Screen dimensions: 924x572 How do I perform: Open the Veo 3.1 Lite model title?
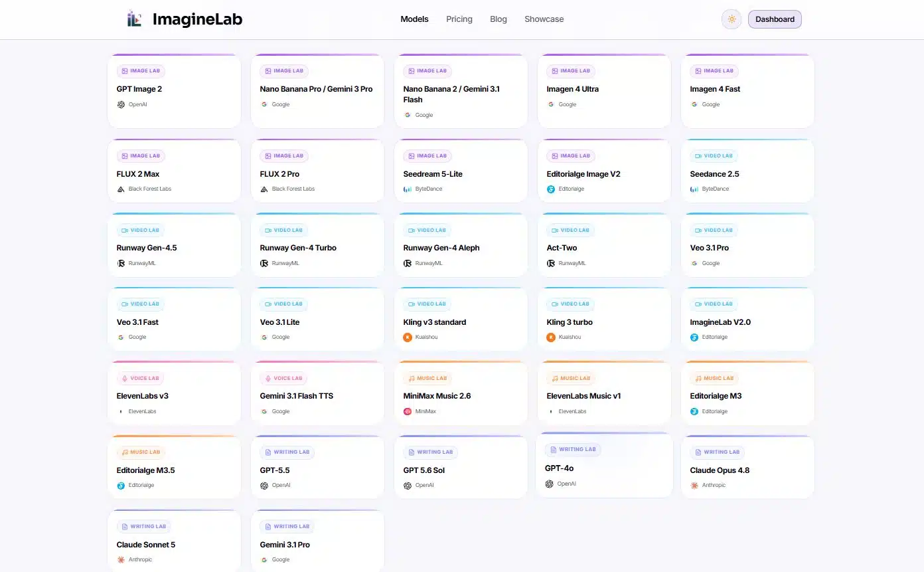click(279, 322)
